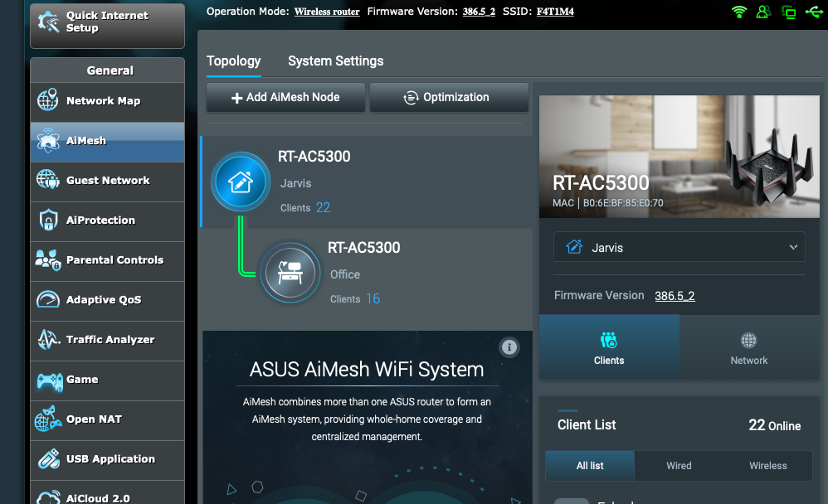The height and width of the screenshot is (504, 828).
Task: Click the Guest Network icon
Action: tap(47, 180)
